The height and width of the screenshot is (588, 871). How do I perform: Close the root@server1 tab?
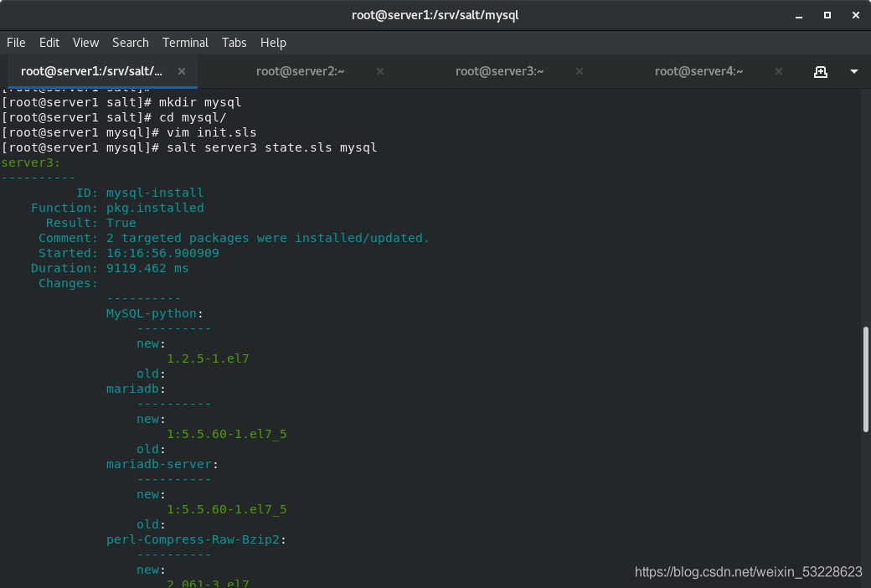[182, 71]
